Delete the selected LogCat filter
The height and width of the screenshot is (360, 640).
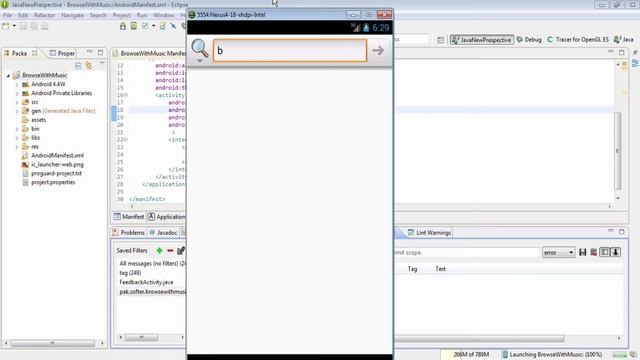pos(170,251)
